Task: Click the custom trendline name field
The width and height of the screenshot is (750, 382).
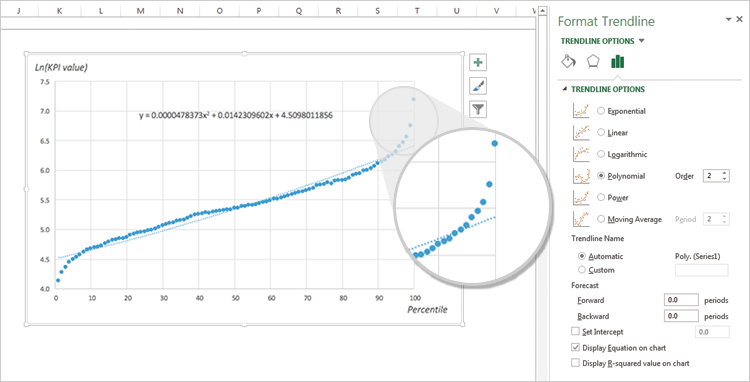Action: coord(701,270)
